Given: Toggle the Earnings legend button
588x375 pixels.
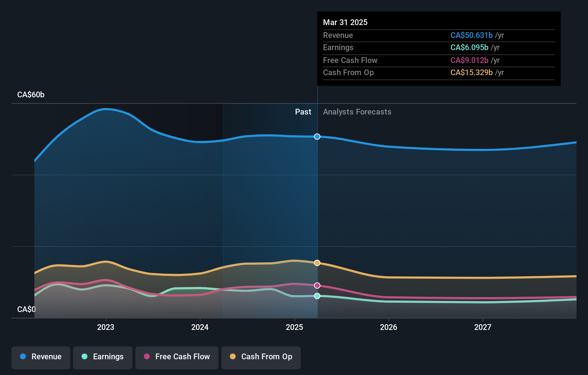Looking at the screenshot, I should point(103,357).
